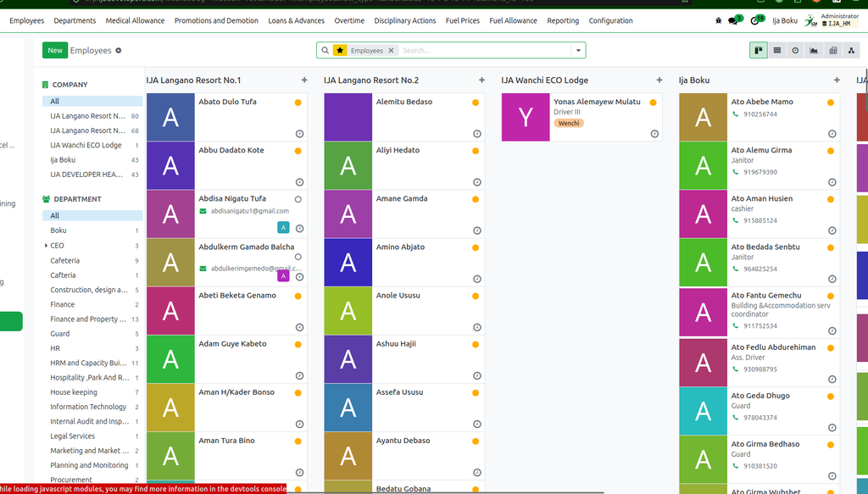
Task: Click the search magnifier icon
Action: coord(325,50)
